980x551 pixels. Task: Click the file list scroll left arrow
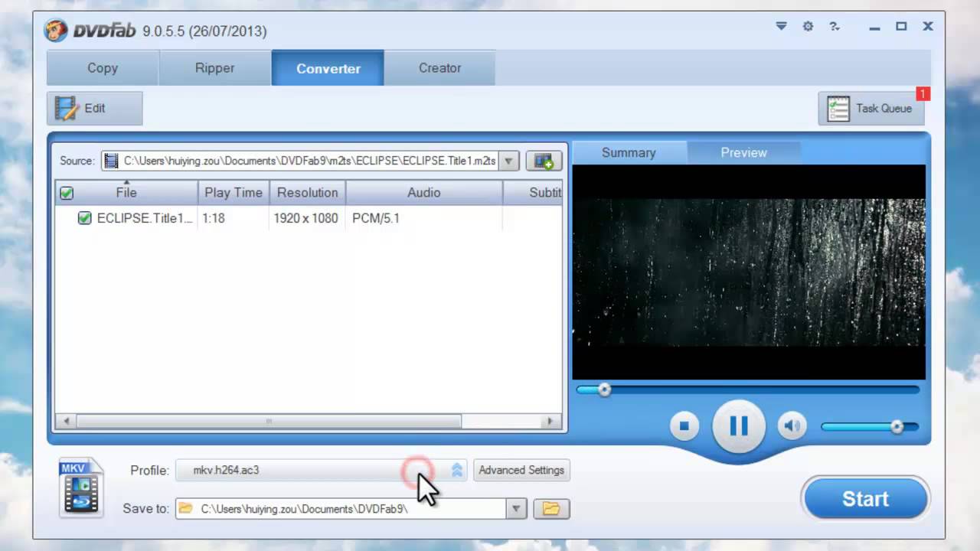tap(67, 421)
